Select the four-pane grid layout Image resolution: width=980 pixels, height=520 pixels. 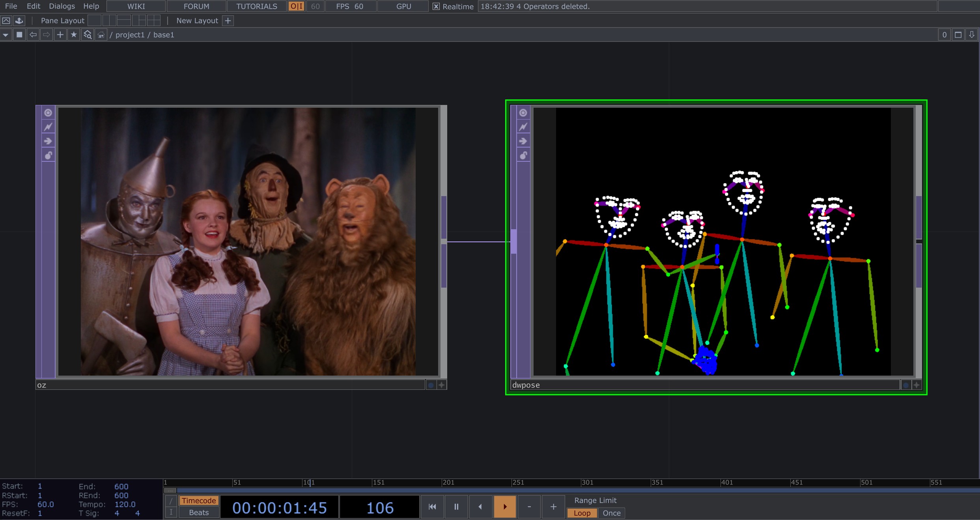pyautogui.click(x=153, y=21)
